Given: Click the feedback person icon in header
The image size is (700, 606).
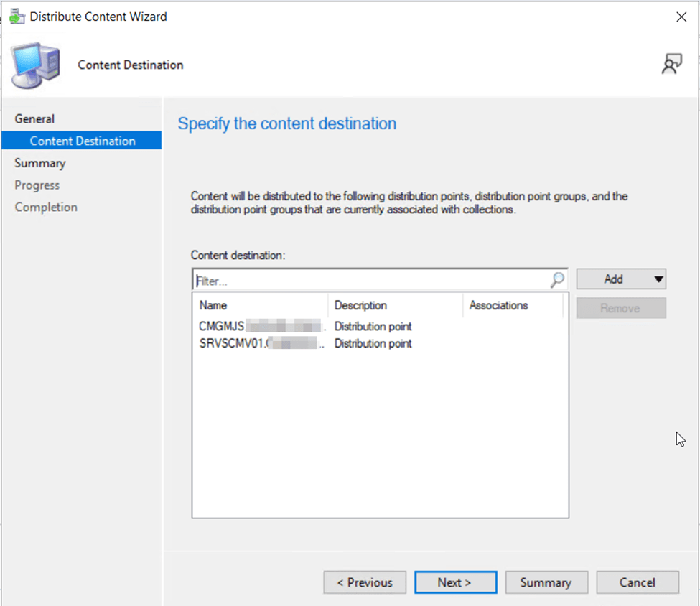Looking at the screenshot, I should 671,65.
